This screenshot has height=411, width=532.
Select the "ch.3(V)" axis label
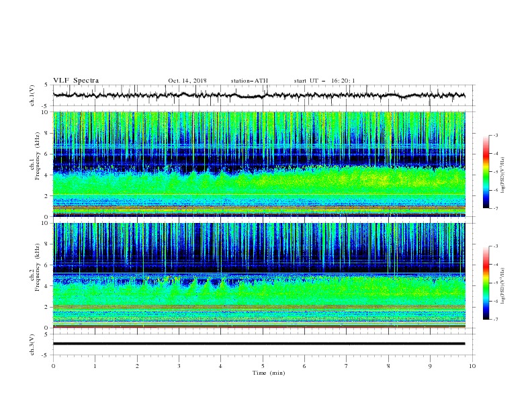32,345
